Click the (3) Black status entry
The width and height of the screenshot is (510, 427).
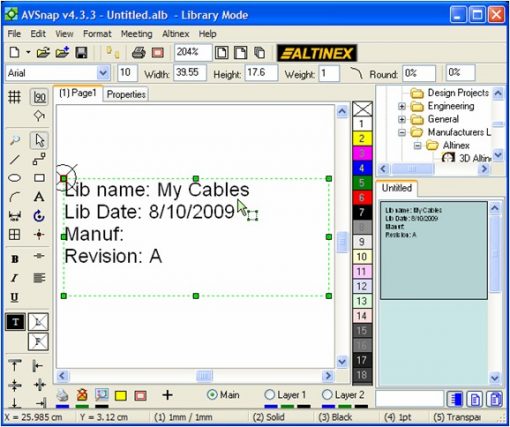[335, 417]
